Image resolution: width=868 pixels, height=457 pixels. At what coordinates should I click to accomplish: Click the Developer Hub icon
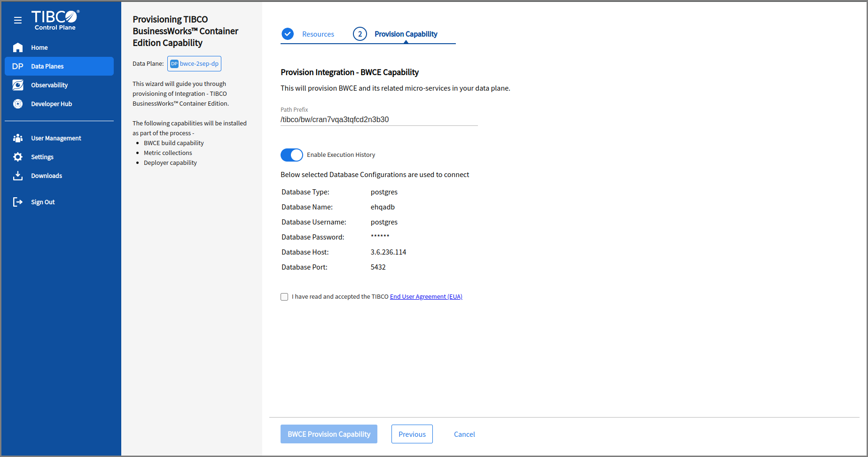18,104
